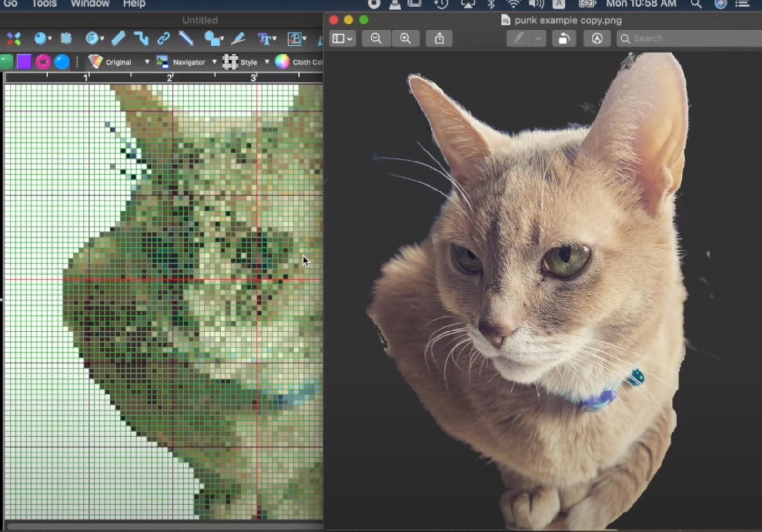Open the Help menu
This screenshot has width=762, height=532.
[x=133, y=4]
